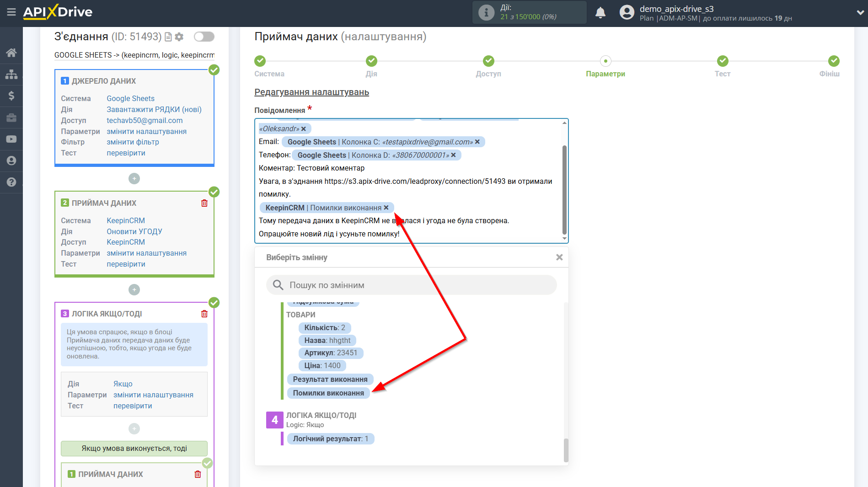
Task: Remove the Колонка D phone tag
Action: [454, 155]
